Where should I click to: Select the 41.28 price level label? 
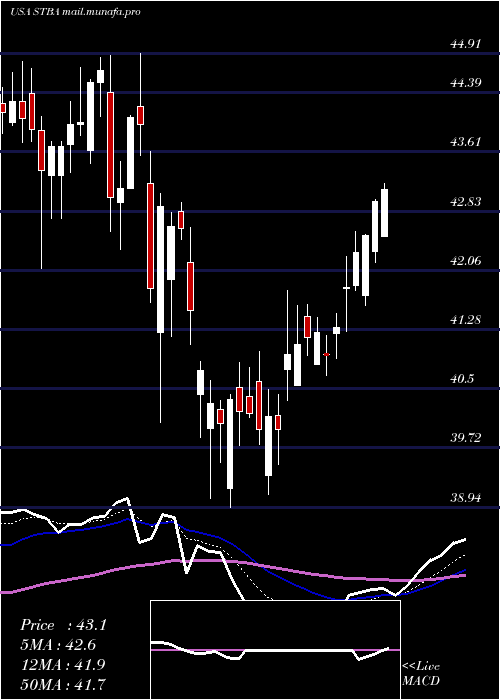pyautogui.click(x=466, y=320)
